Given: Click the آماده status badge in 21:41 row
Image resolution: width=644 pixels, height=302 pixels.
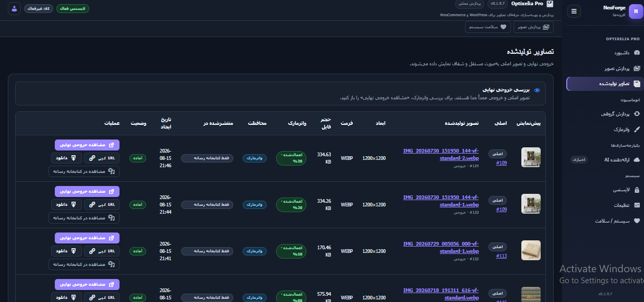Looking at the screenshot, I should pyautogui.click(x=138, y=251).
